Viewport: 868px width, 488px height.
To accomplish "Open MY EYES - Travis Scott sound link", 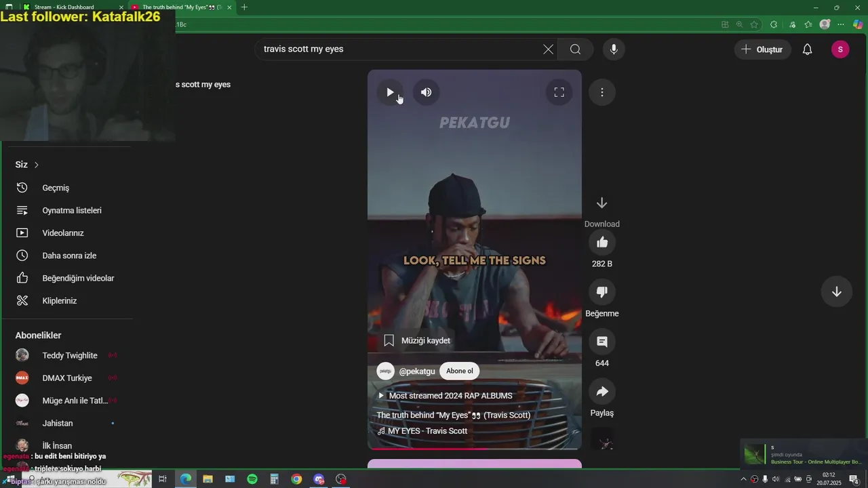I will coord(422,431).
